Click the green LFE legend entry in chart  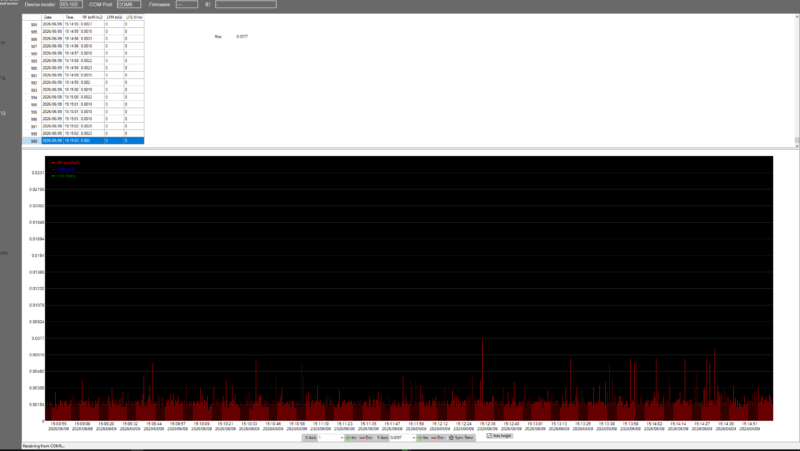click(x=63, y=176)
